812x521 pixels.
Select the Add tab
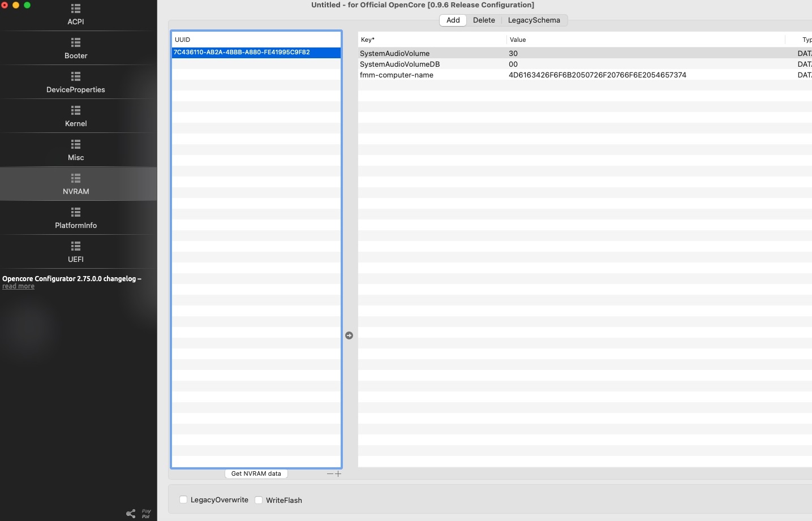(453, 20)
